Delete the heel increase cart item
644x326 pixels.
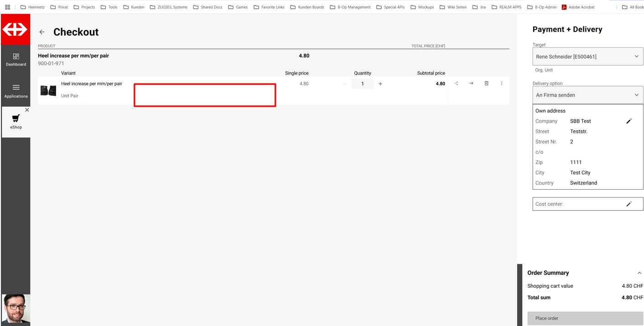(486, 83)
